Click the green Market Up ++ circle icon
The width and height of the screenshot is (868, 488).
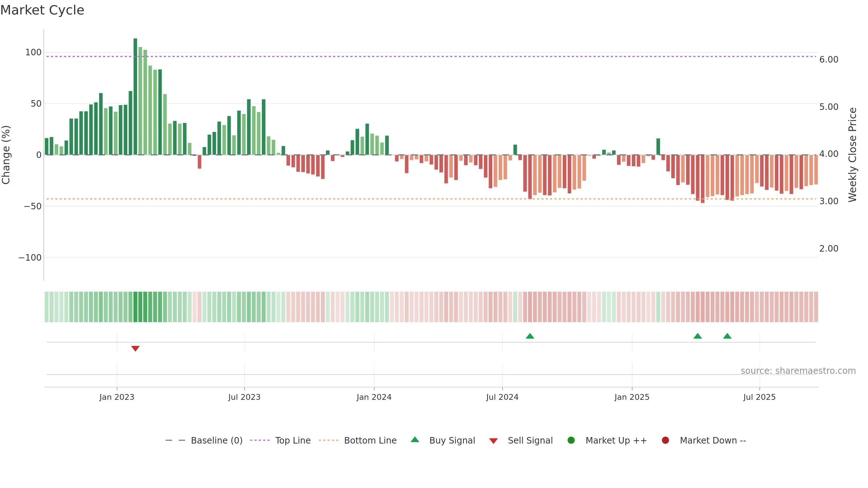click(x=571, y=440)
